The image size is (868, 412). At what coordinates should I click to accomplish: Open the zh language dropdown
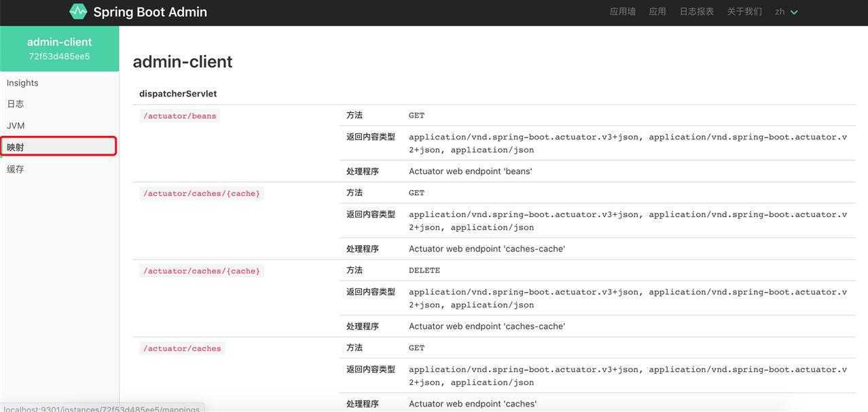pos(786,12)
